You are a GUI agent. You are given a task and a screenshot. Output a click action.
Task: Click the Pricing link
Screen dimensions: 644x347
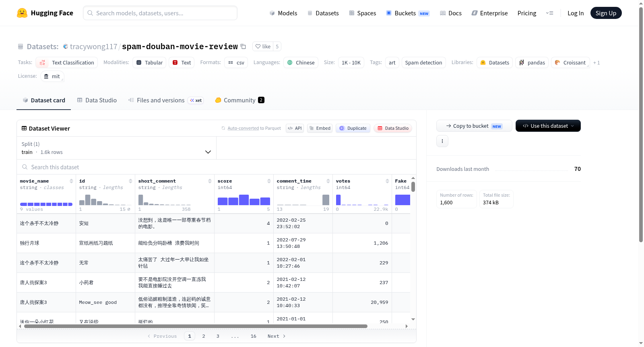pyautogui.click(x=527, y=13)
